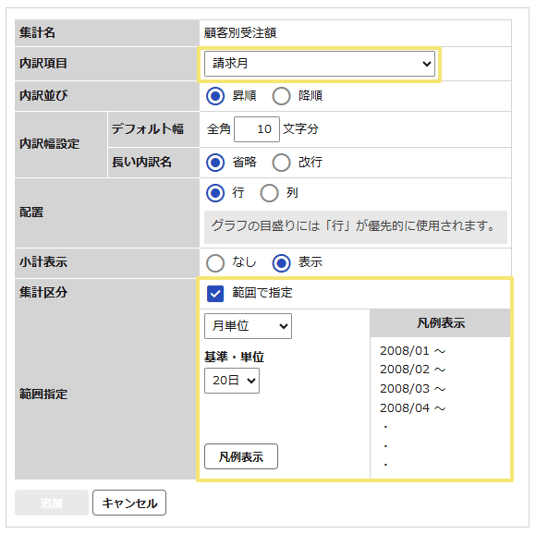
Task: Click the 全角 label before the width field
Action: pos(219,129)
